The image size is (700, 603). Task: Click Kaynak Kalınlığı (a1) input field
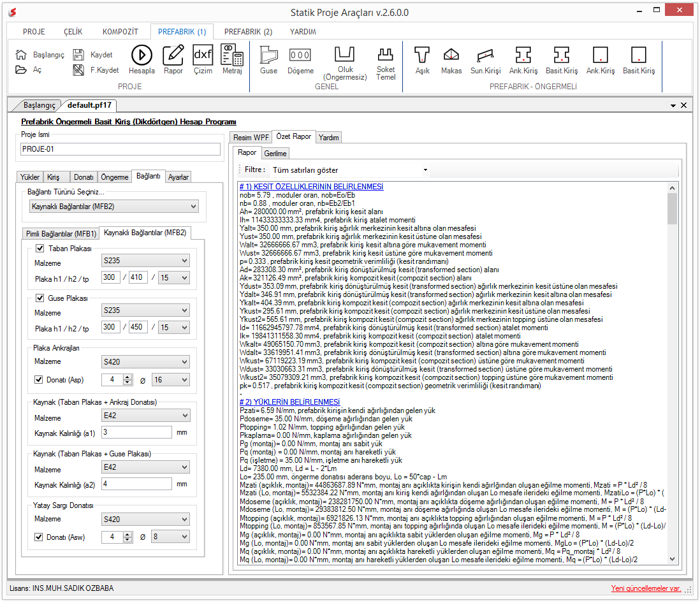(136, 432)
